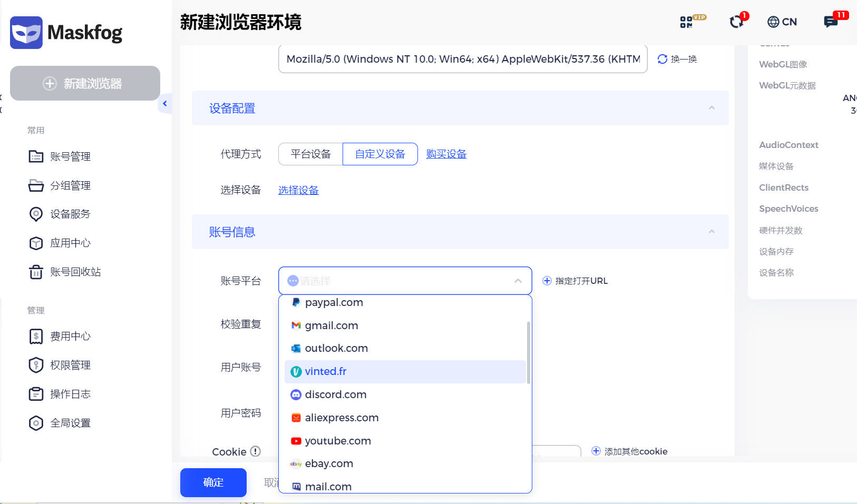Choose ebay.com from the platform list
Screen dimensions: 857x504
(x=405, y=463)
